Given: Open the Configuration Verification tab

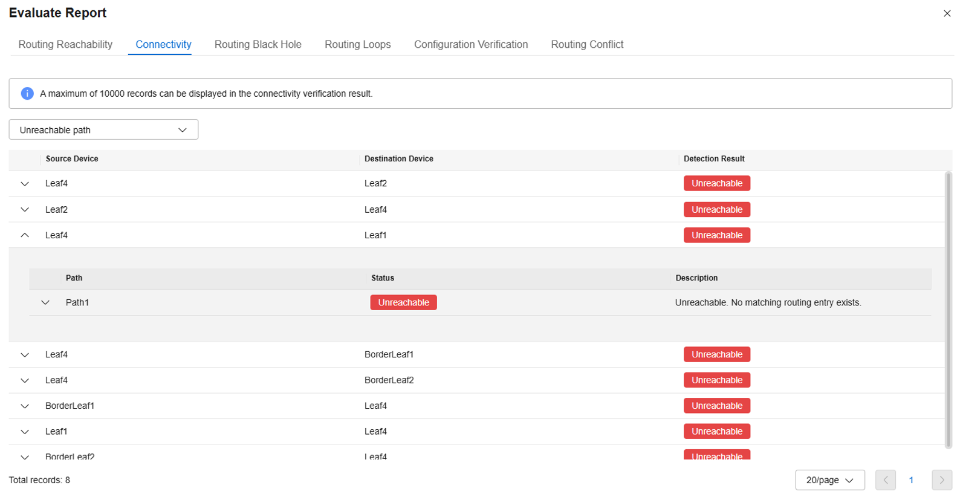Looking at the screenshot, I should click(x=471, y=45).
